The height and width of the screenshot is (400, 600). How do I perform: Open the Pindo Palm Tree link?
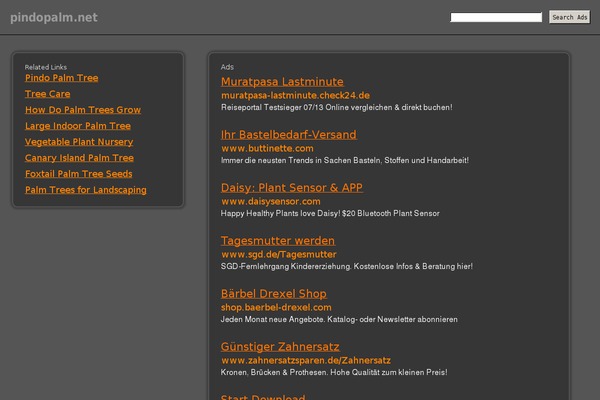(62, 78)
